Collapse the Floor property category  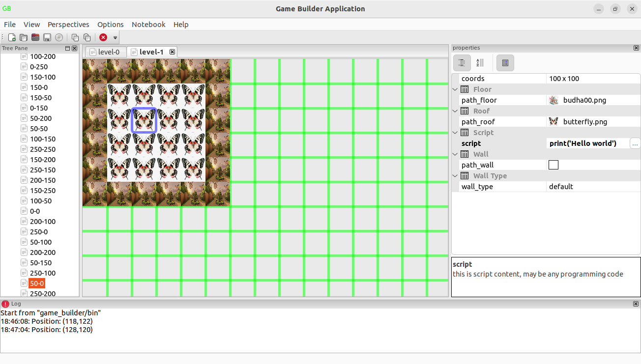(455, 89)
